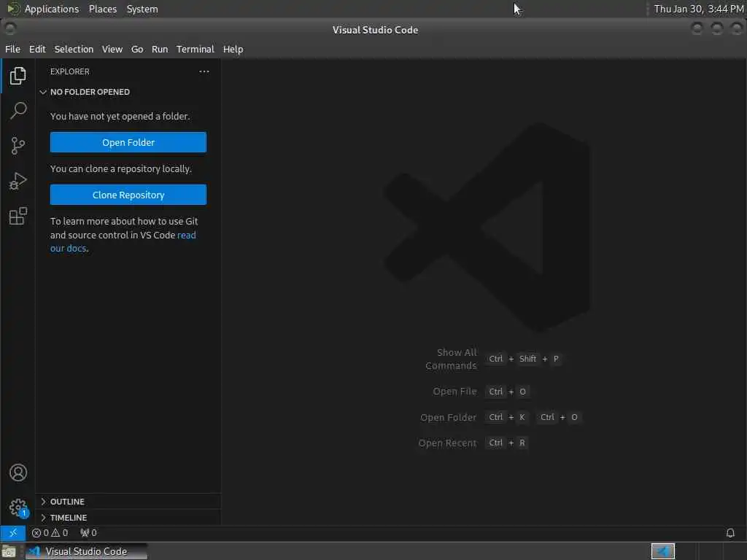
Task: Open the Run and Debug view
Action: tap(18, 181)
